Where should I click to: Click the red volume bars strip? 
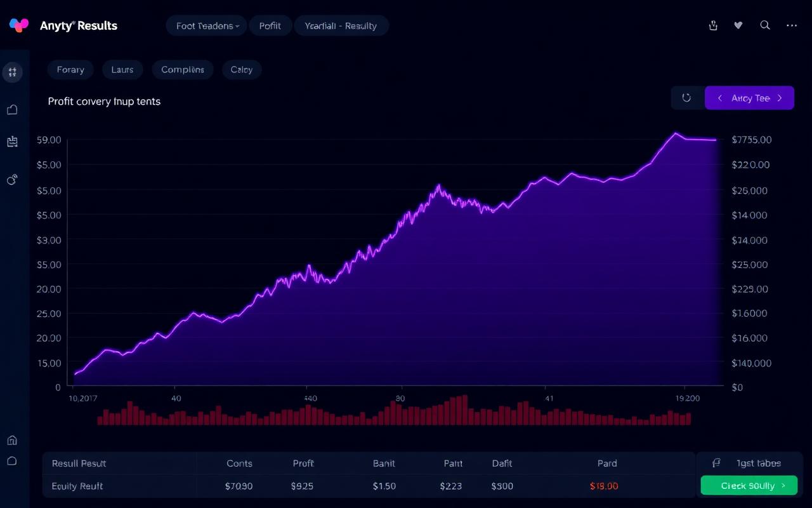(393, 410)
